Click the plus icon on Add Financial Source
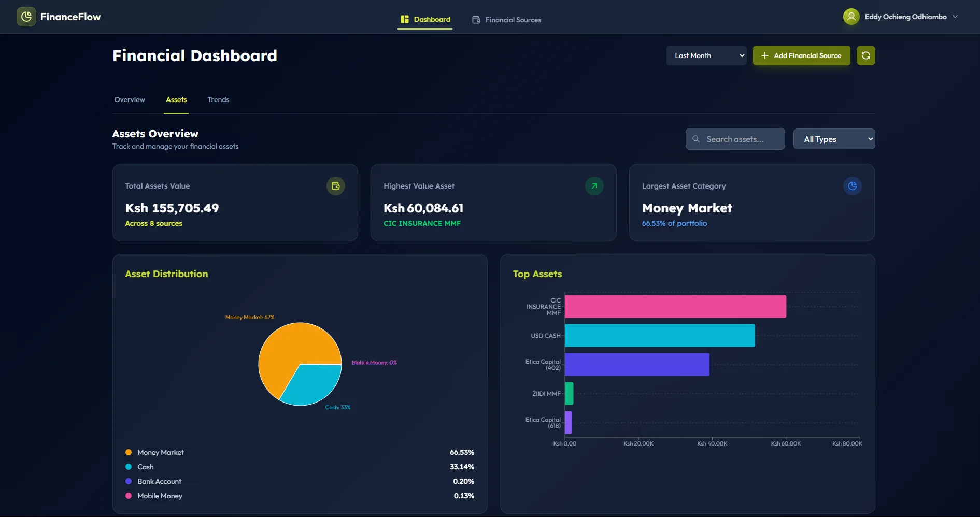Viewport: 980px width, 517px height. (764, 55)
